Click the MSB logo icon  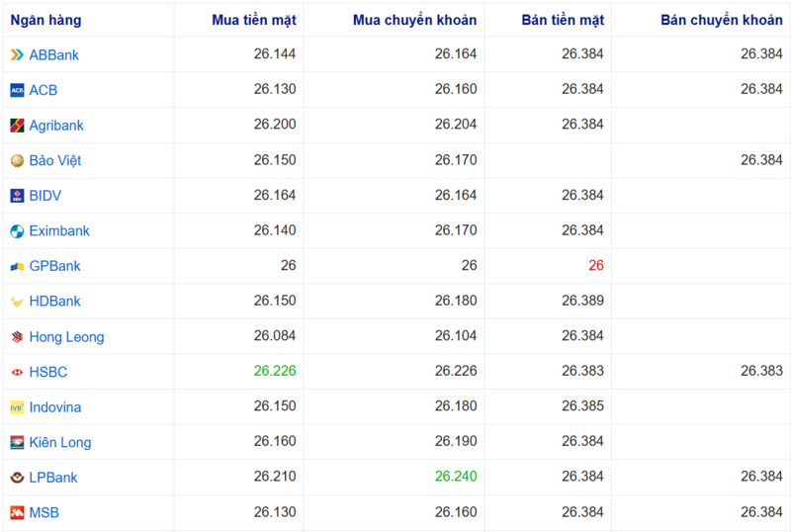[17, 513]
